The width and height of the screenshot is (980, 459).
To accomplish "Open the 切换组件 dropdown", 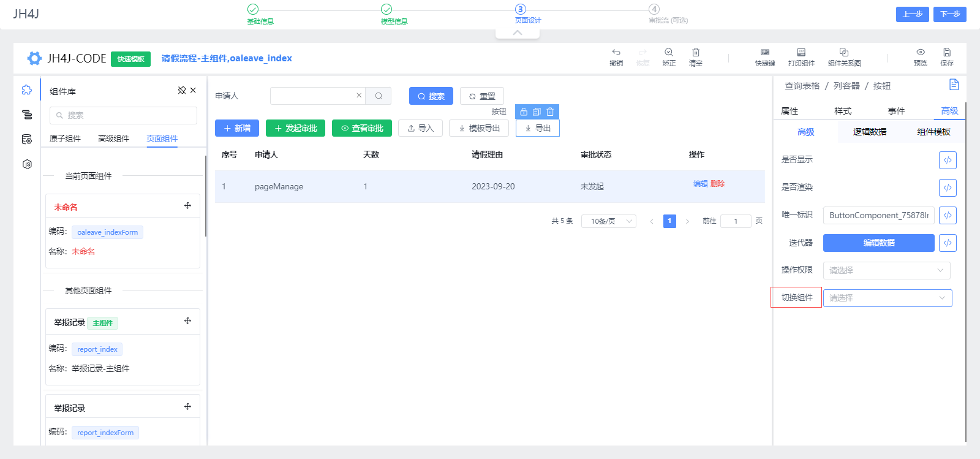I will [888, 298].
